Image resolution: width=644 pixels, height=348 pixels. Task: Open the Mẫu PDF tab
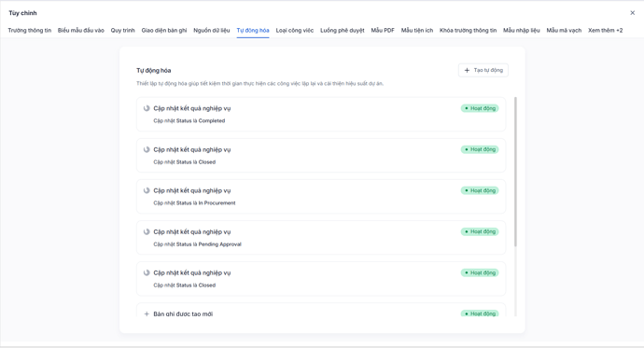pos(383,31)
